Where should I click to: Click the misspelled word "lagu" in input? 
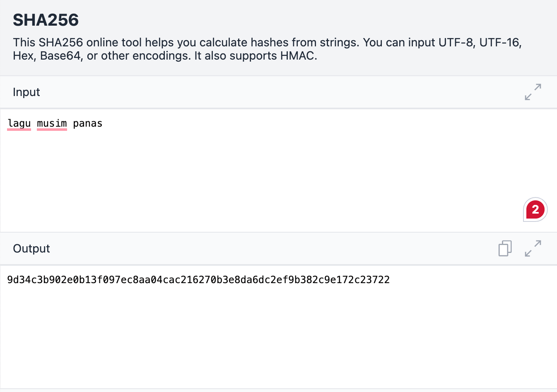click(x=19, y=123)
